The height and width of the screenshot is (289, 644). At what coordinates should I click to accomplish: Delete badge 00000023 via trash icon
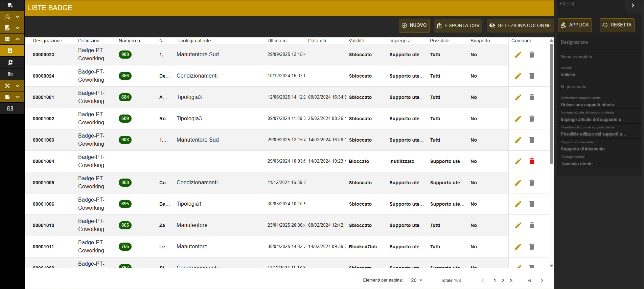(x=532, y=55)
